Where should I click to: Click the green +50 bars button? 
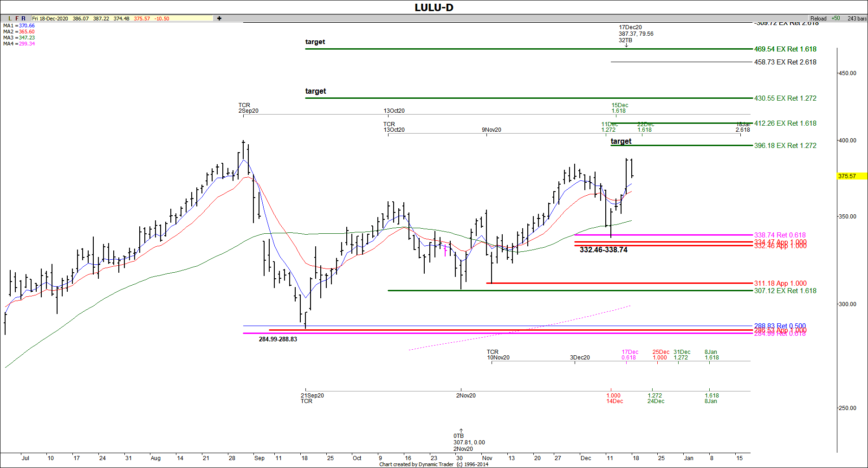tap(836, 19)
